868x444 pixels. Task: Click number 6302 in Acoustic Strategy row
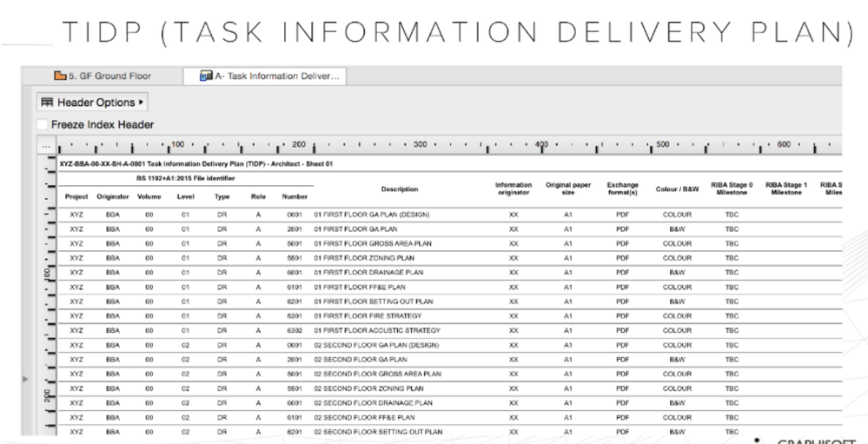click(x=295, y=330)
